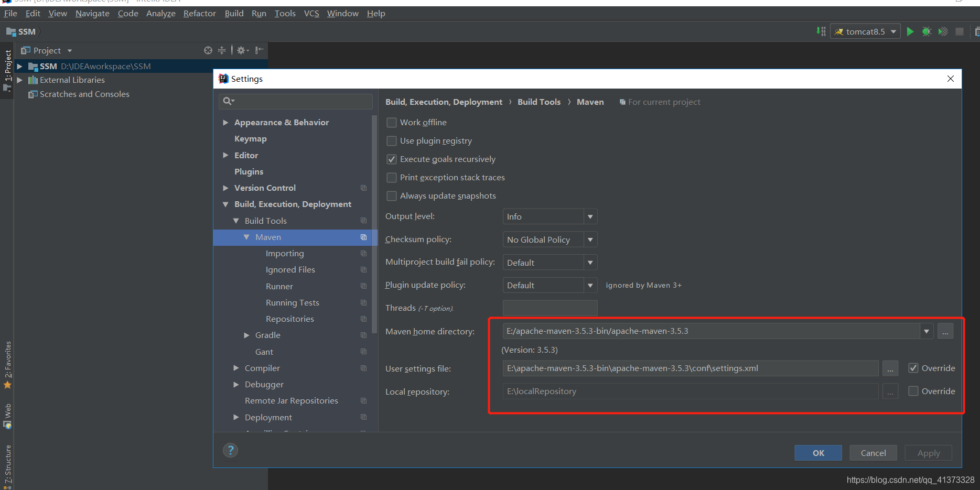Click the Threads input field
Screen dimensions: 980x490
coord(550,308)
